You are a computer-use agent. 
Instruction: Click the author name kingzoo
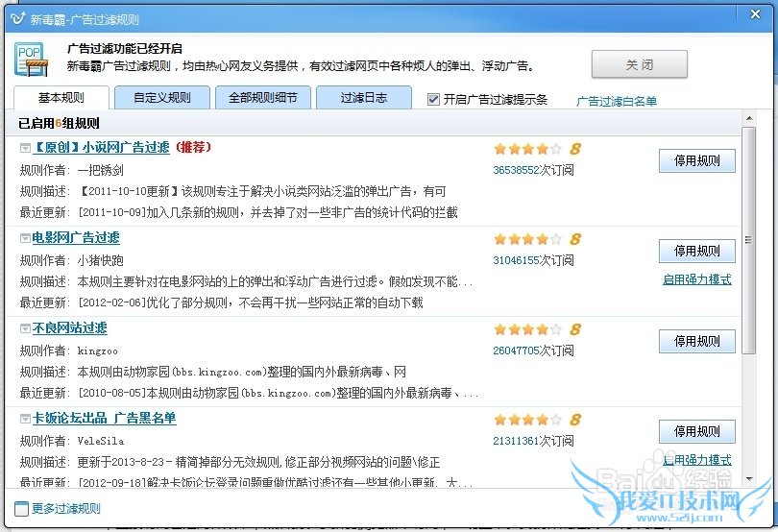98,351
